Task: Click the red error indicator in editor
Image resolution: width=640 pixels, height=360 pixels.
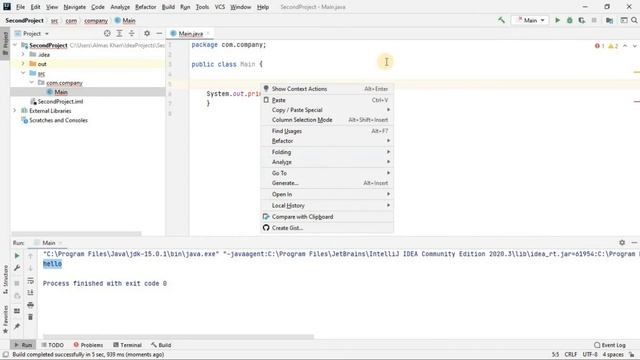Action: 600,46
